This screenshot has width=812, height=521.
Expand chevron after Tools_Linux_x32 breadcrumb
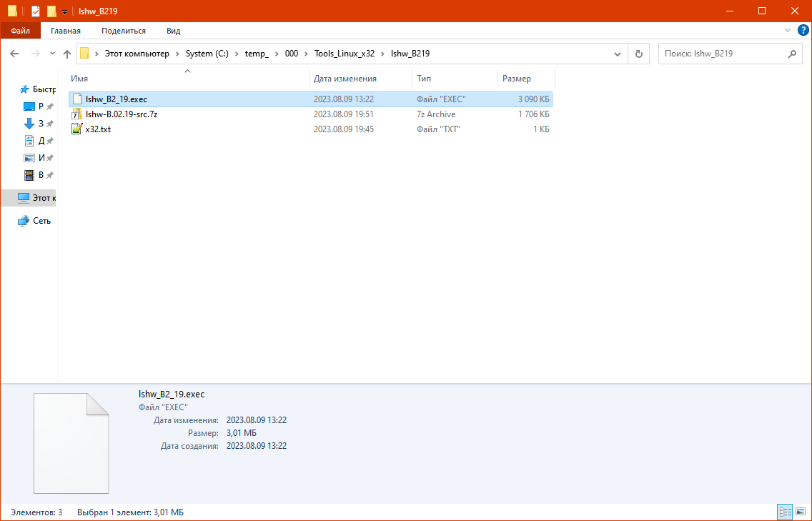382,54
